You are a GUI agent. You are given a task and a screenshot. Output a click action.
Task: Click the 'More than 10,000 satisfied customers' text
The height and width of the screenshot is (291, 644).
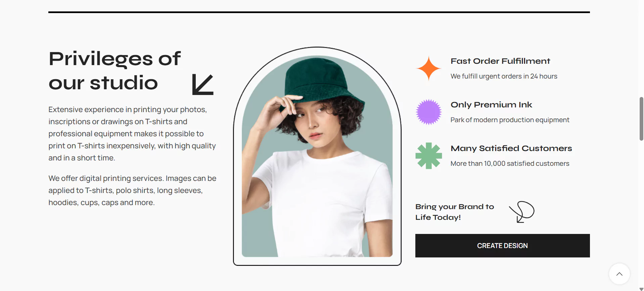[x=510, y=163]
